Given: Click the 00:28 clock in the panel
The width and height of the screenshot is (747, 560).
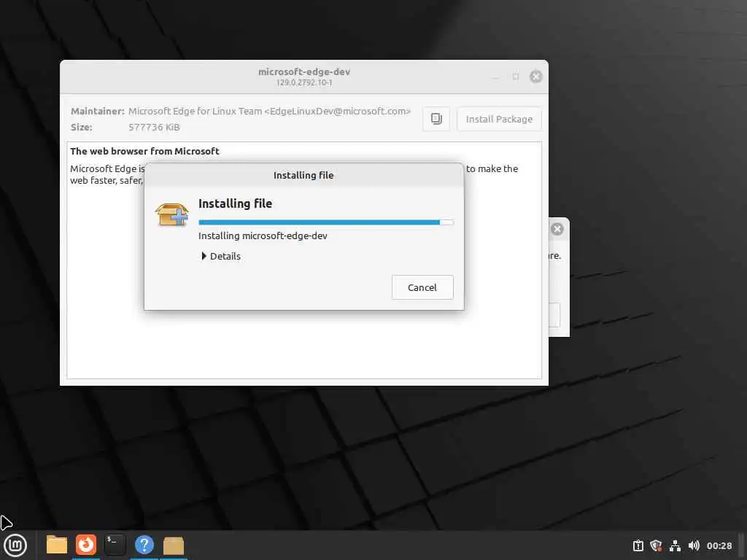Looking at the screenshot, I should pos(719,545).
